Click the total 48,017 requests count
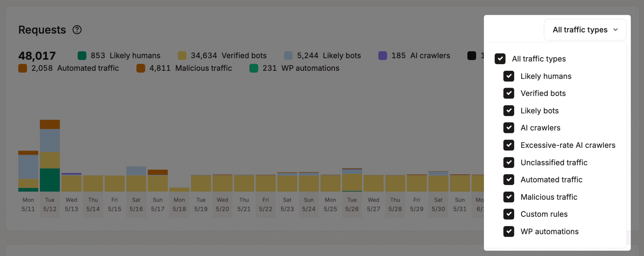 [37, 56]
